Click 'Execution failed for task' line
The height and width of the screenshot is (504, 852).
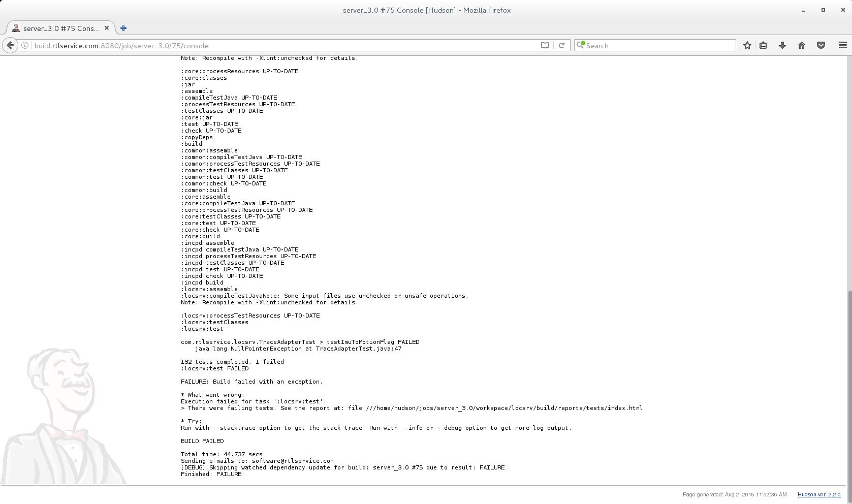[254, 401]
